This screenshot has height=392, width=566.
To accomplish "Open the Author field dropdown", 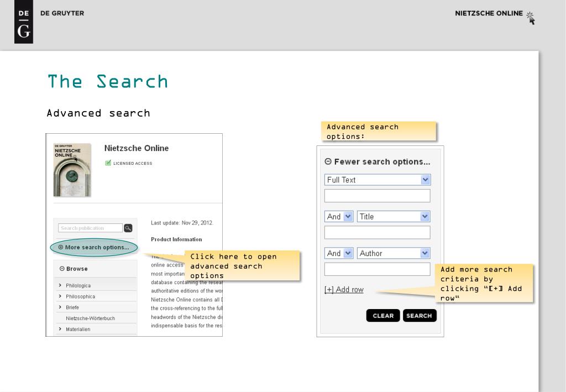I will click(x=394, y=253).
